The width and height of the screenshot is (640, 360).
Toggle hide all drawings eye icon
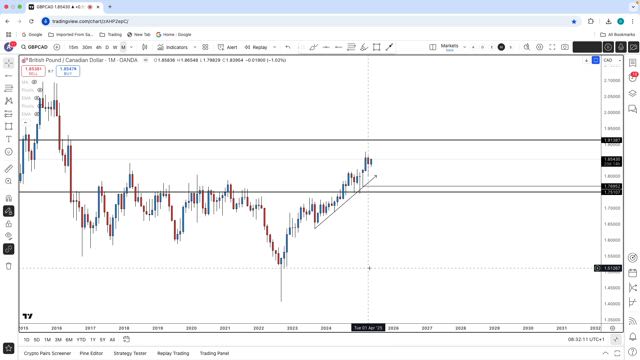pyautogui.click(x=8, y=236)
